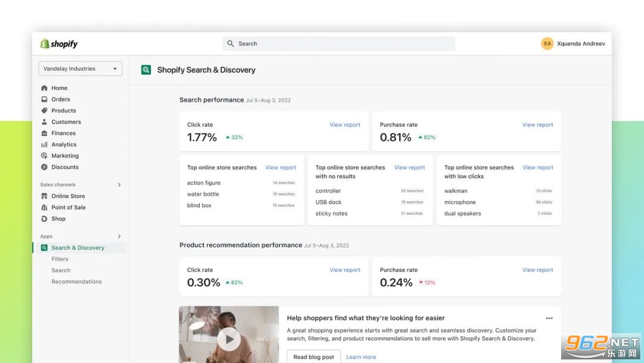Screen dimensions: 644x363
Task: Click the Discounts badge icon
Action: tap(44, 167)
